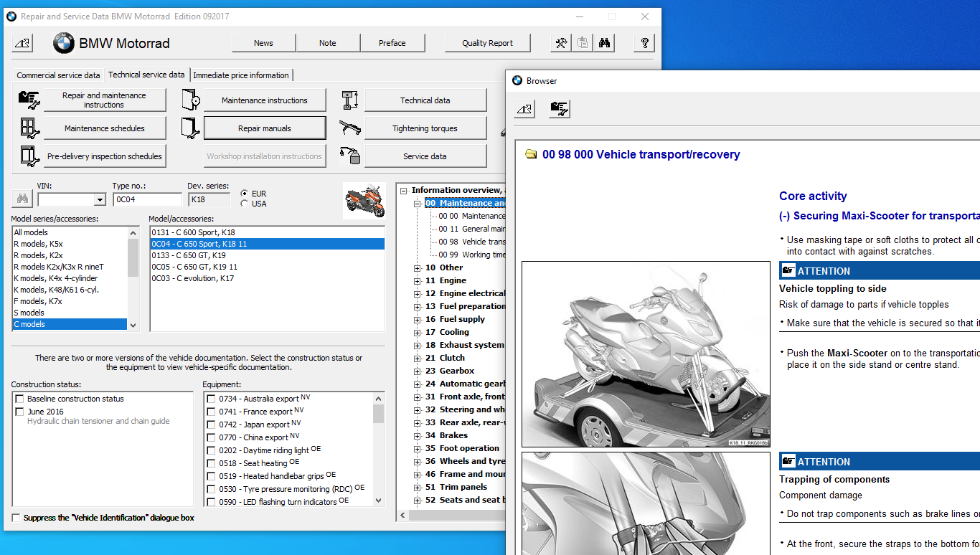Enable the 0518 Seat heating equipment checkbox
Screen dimensions: 980x555
pyautogui.click(x=211, y=464)
